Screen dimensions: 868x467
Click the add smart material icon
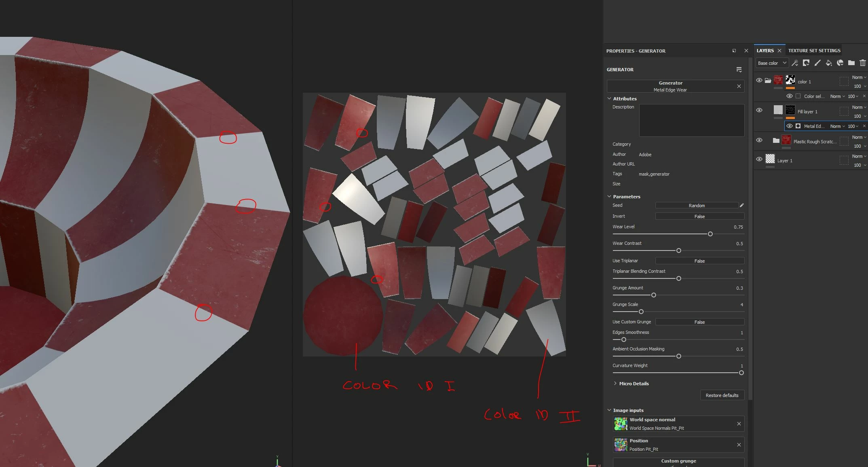(x=840, y=63)
